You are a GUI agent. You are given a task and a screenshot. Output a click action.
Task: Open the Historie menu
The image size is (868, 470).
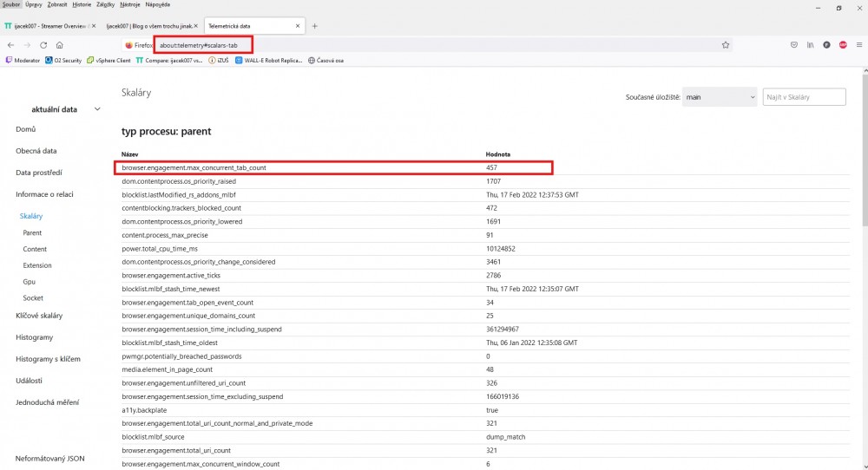pos(82,4)
